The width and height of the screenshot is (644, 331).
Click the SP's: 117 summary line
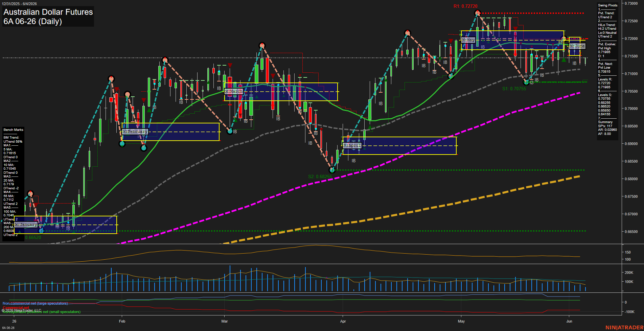coord(605,126)
